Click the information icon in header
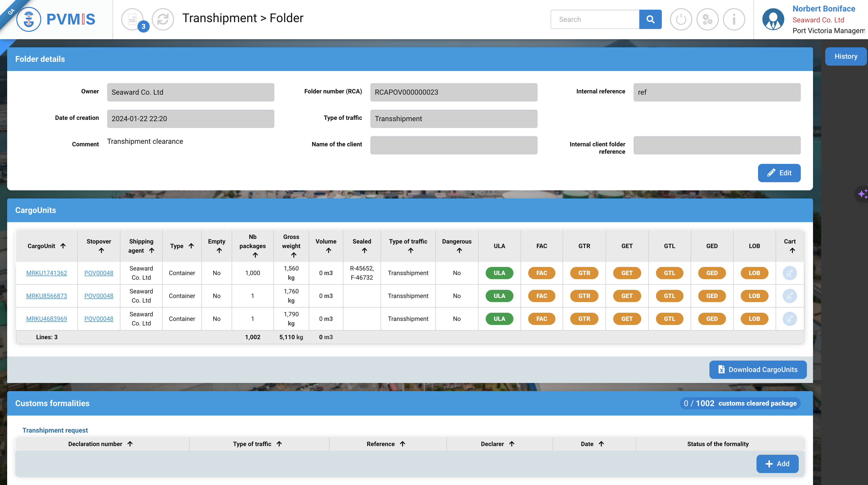868x485 pixels. tap(734, 19)
